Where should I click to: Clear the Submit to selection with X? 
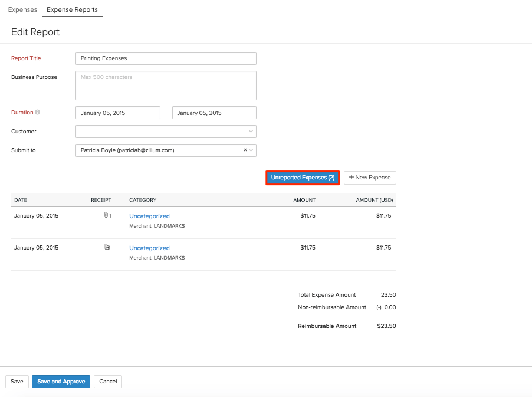tap(245, 150)
